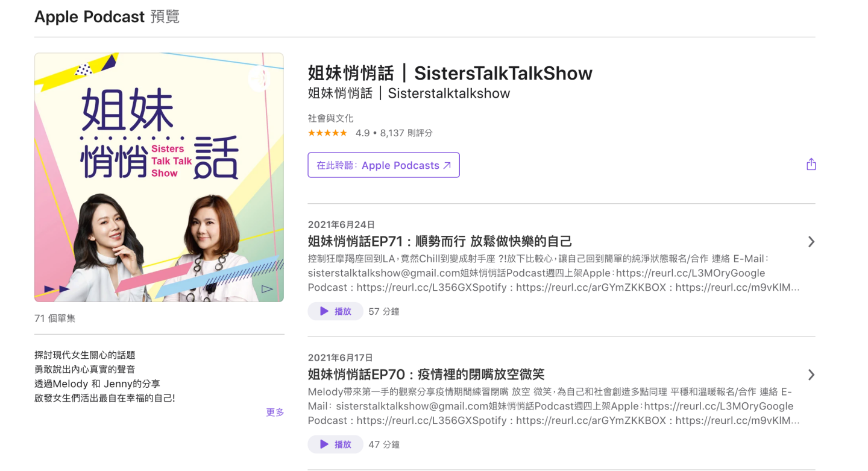Click the 71 個單集 episode count
This screenshot has width=868, height=471.
pos(55,318)
